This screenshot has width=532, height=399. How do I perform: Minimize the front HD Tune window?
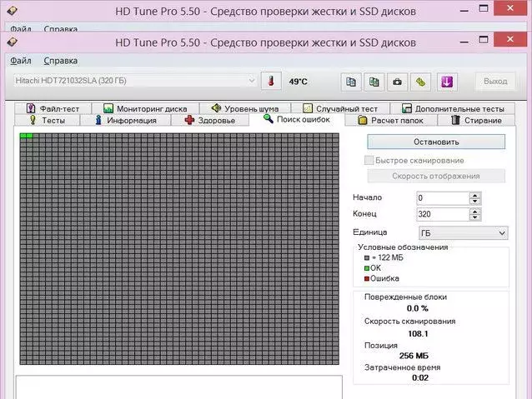(x=464, y=42)
